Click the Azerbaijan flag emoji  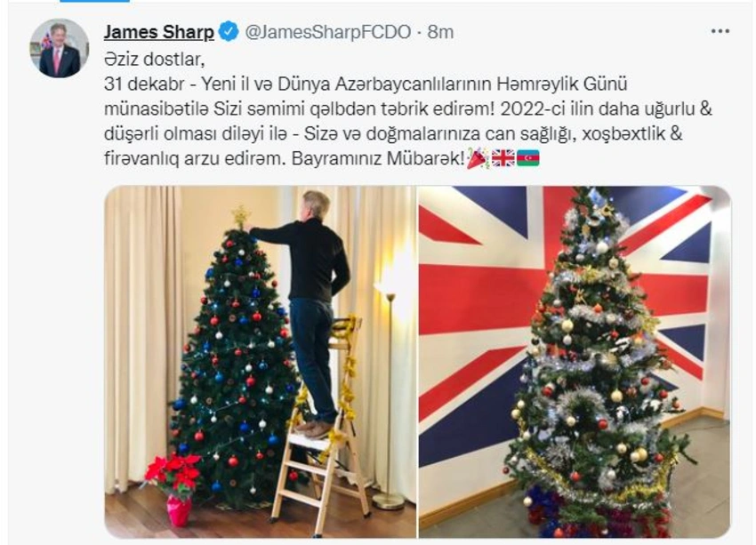[x=528, y=158]
